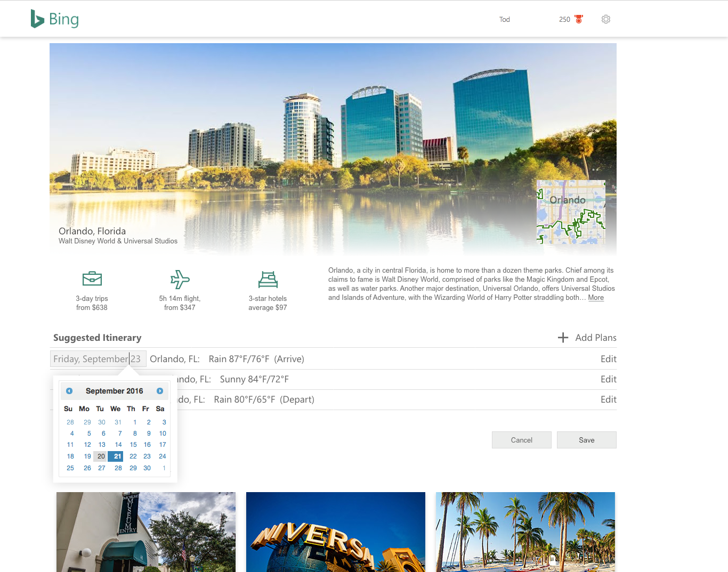This screenshot has height=572, width=728.
Task: Select September 15 in calendar
Action: [x=133, y=445]
